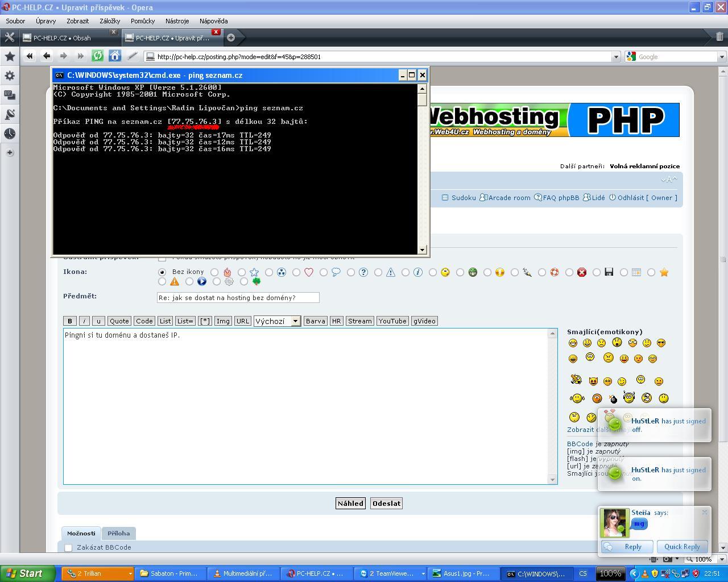Open the Sudoku link icon
This screenshot has height=582, width=728.
(x=446, y=198)
